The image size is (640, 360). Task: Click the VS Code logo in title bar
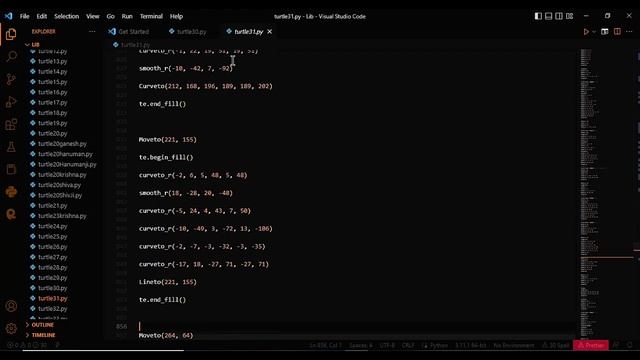pyautogui.click(x=9, y=16)
